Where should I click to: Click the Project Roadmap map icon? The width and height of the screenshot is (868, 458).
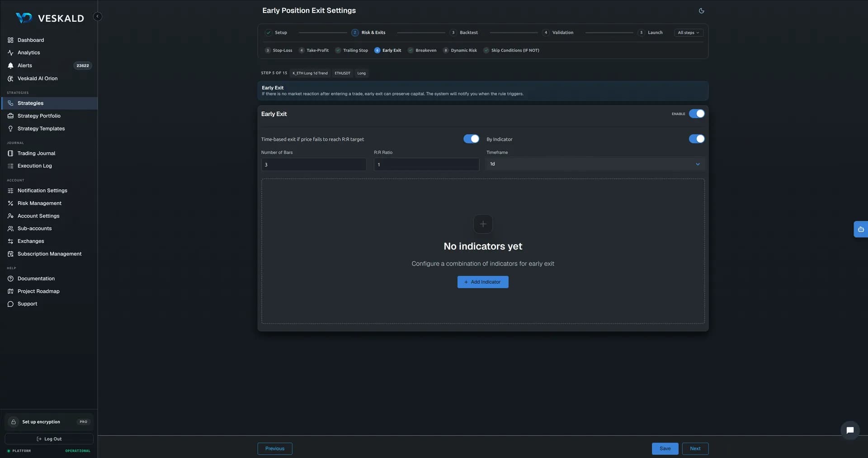tap(10, 291)
